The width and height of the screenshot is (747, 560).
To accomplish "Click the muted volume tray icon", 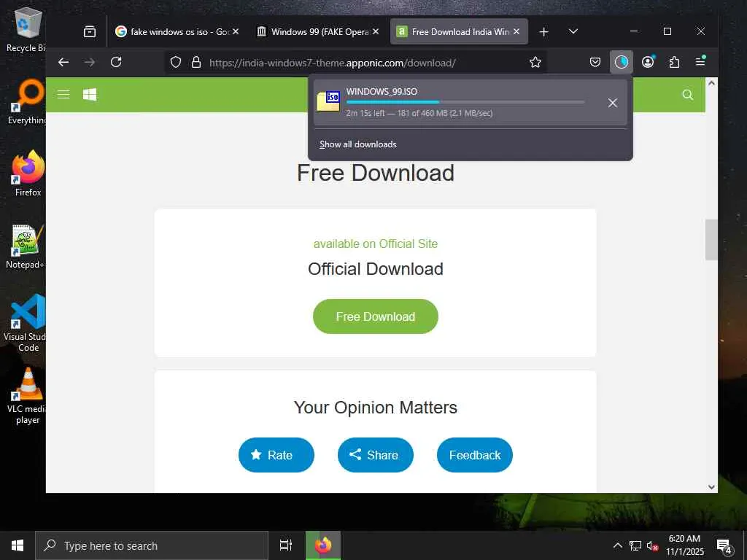I will click(652, 546).
